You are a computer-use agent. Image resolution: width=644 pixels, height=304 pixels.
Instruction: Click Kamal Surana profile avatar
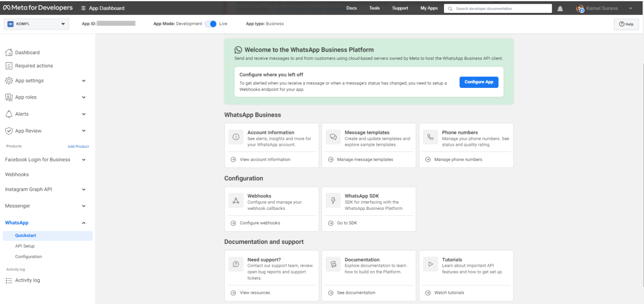[x=580, y=8]
